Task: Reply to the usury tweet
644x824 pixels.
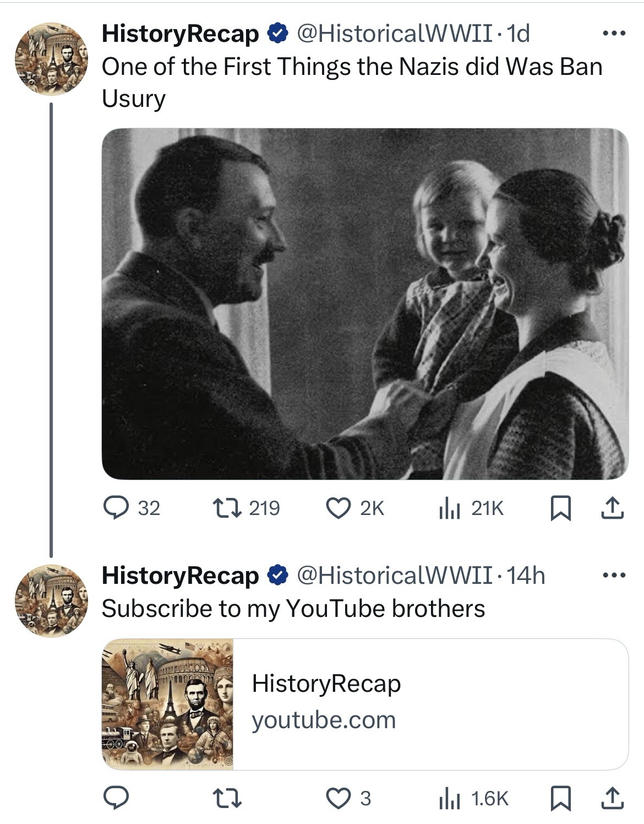Action: click(x=116, y=508)
